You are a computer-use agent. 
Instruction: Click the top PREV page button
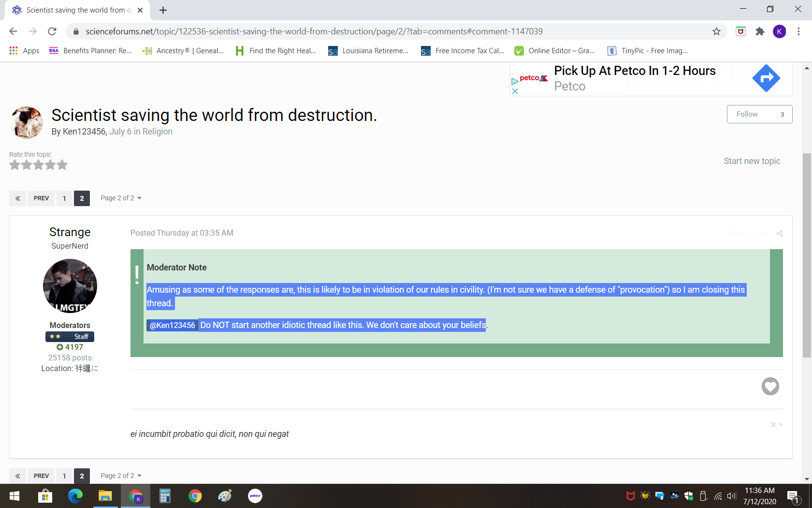[41, 198]
